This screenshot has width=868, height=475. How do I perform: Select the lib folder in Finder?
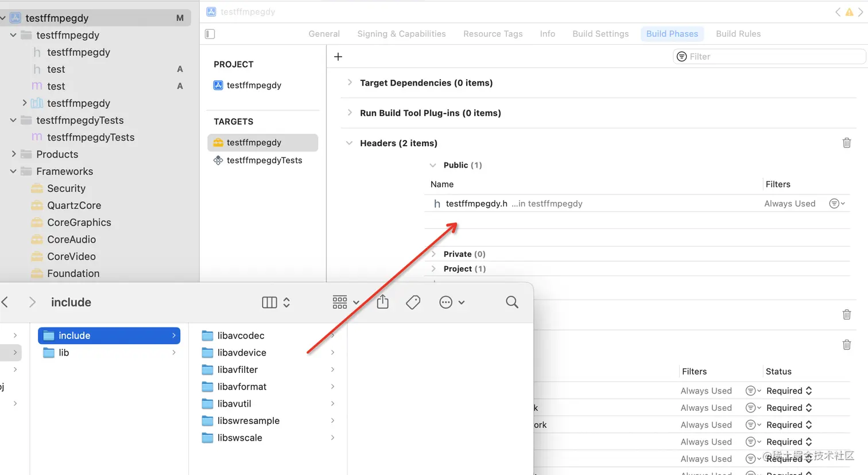(x=109, y=353)
